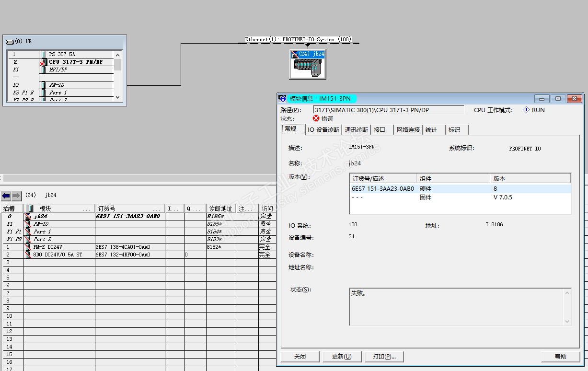Click order number 6ES7 138-4CA01-0AA0

pos(123,247)
